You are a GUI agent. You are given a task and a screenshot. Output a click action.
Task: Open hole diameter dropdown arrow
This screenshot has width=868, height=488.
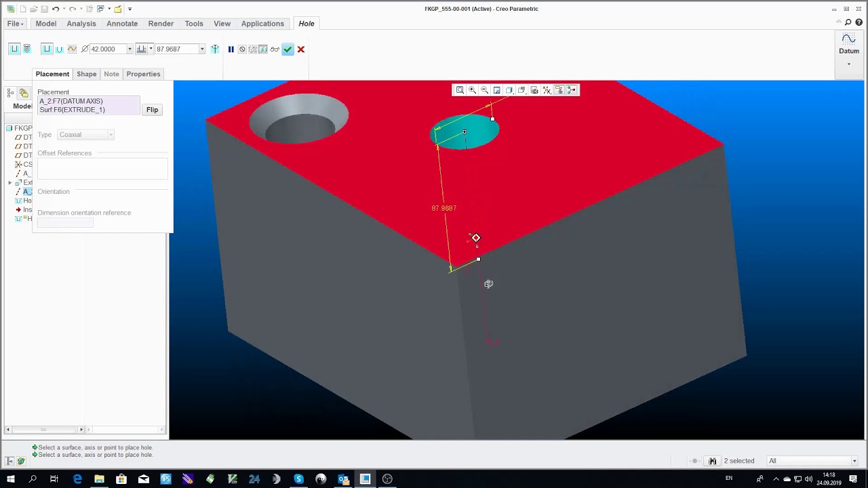coord(130,49)
